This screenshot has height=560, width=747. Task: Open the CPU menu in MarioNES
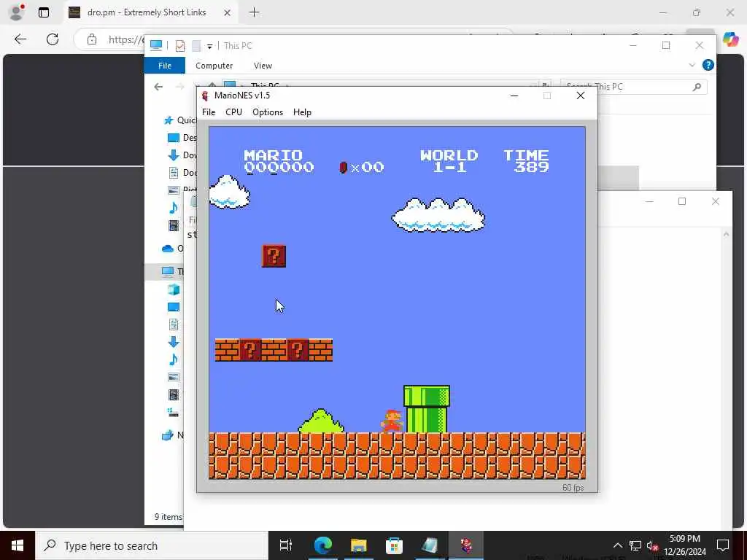click(x=233, y=112)
